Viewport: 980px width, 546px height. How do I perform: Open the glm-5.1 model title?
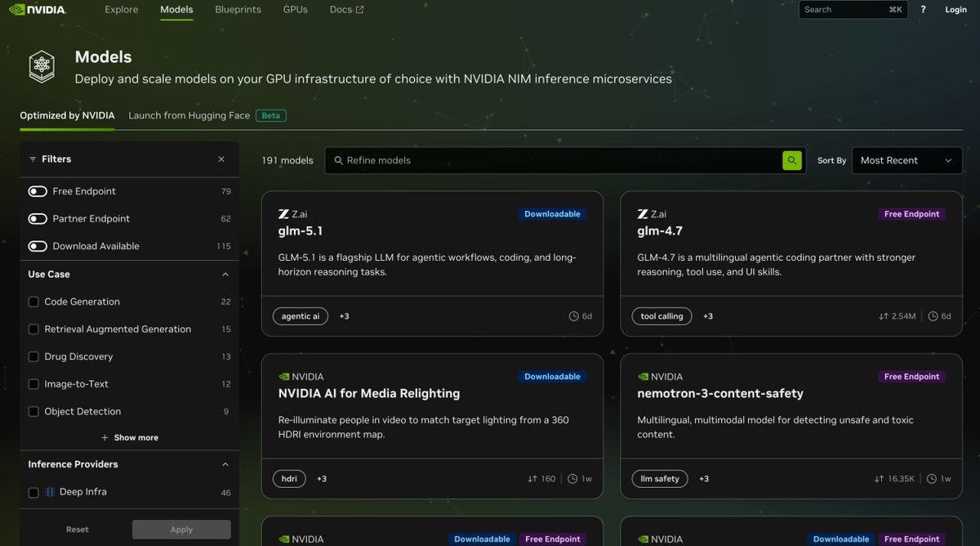pyautogui.click(x=300, y=231)
